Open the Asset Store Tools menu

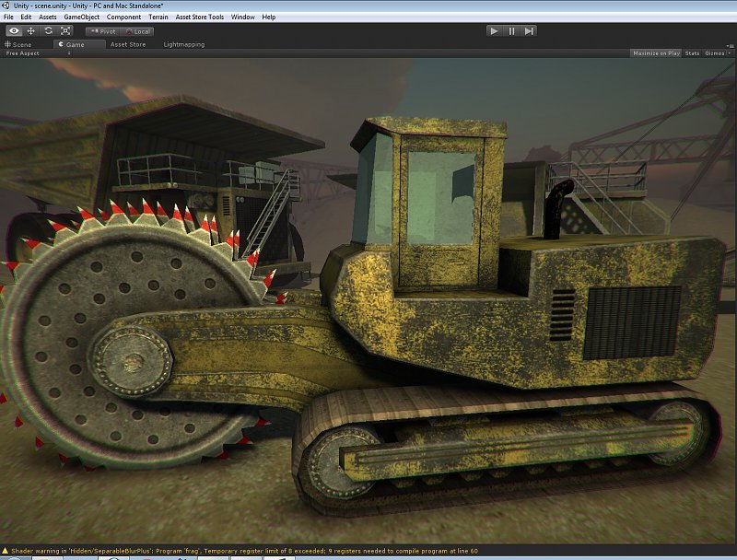(200, 17)
